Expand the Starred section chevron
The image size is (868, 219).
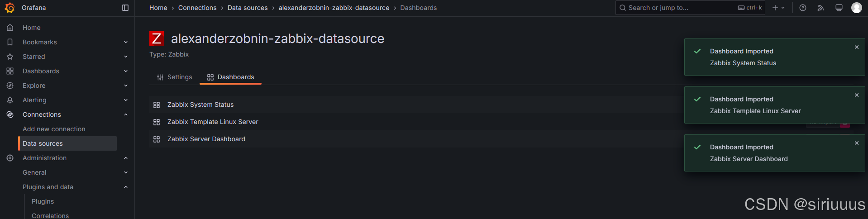pos(126,57)
